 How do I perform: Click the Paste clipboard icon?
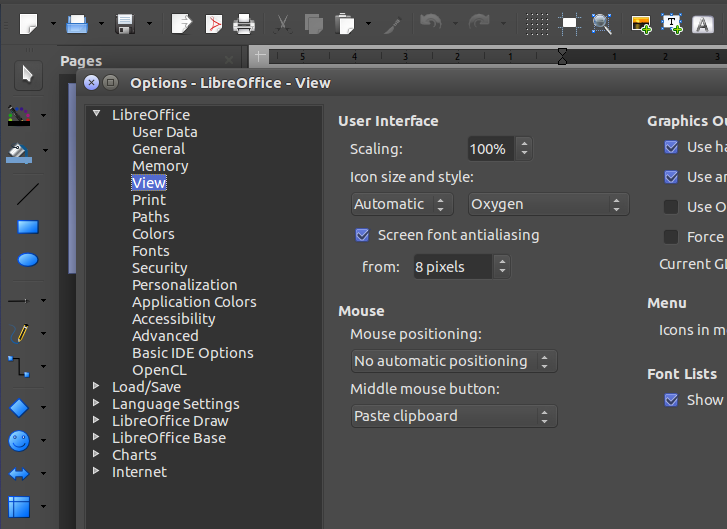(x=344, y=24)
